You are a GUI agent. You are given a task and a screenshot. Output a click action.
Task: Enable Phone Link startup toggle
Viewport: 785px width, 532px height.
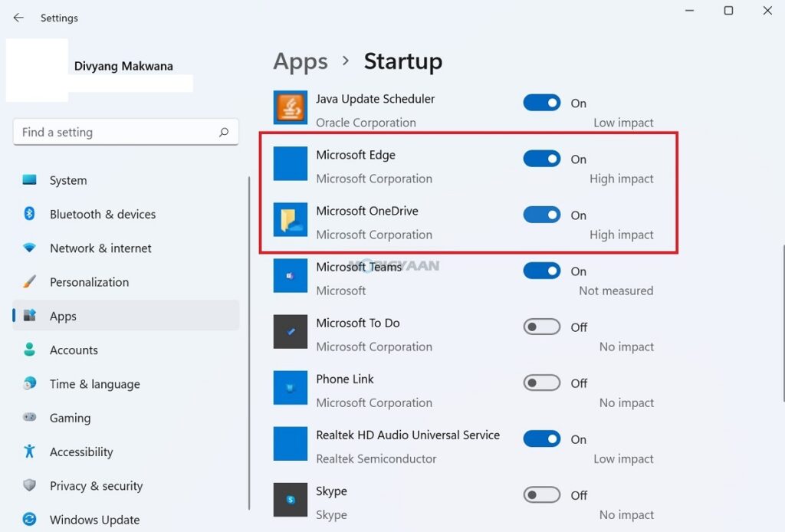point(542,383)
